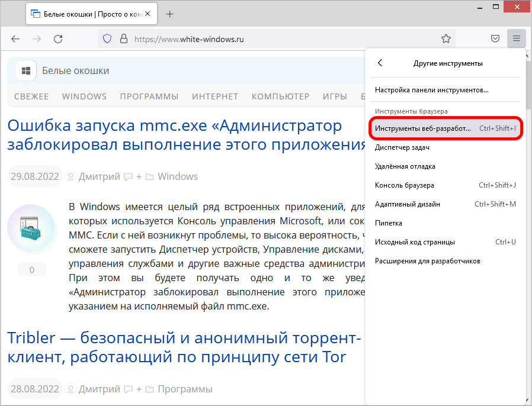Viewport: 532px width, 406px height.
Task: Click the address bar URL field
Action: tap(277, 39)
